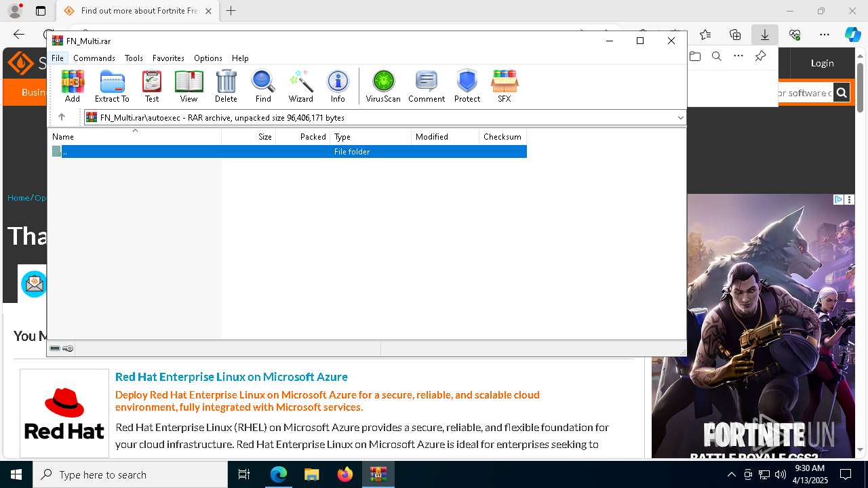
Task: Open Red Hat Enterprise Linux on Azure link
Action: [231, 377]
